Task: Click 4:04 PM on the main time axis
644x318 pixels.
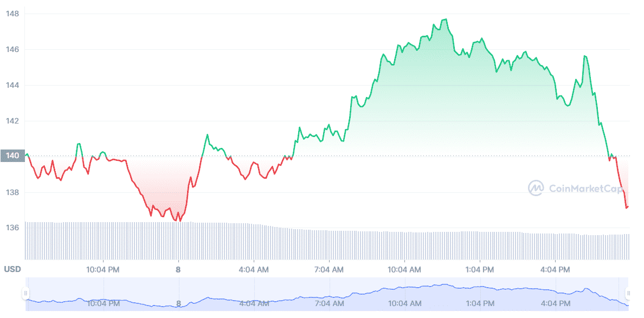Action: [x=555, y=269]
